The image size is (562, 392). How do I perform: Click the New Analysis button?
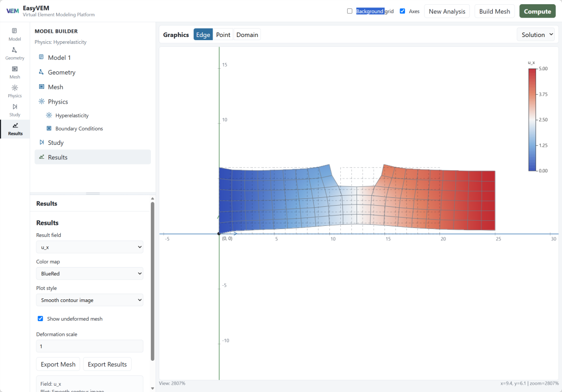click(447, 11)
